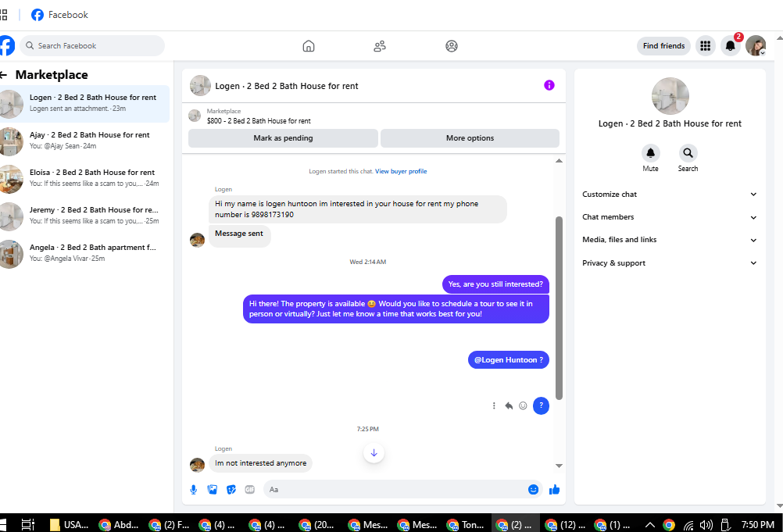The width and height of the screenshot is (783, 532).
Task: Click chat scrollbar down arrow
Action: tap(559, 466)
